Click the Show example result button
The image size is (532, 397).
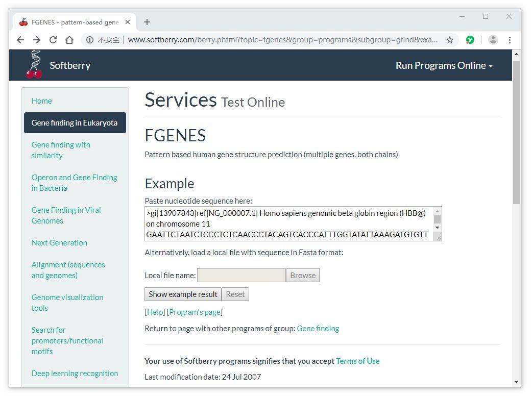(183, 294)
